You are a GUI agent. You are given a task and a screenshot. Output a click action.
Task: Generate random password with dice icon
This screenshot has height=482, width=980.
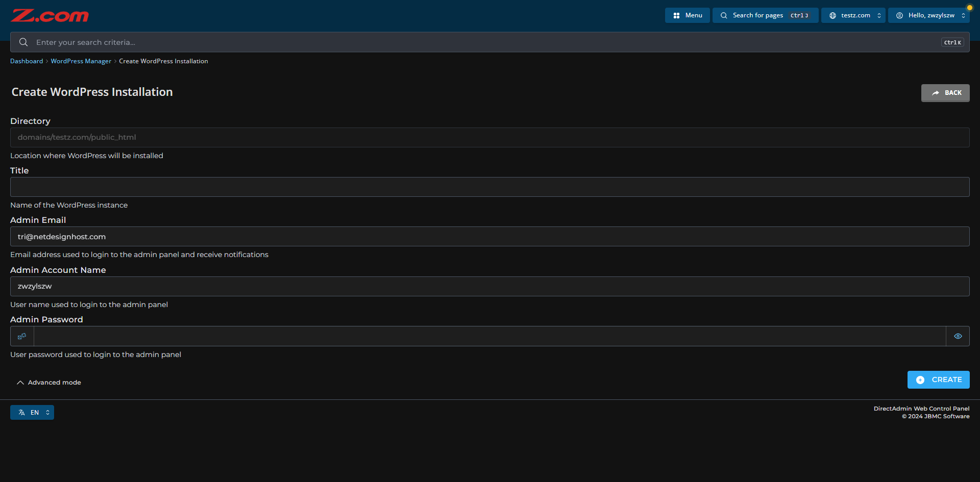(x=22, y=336)
